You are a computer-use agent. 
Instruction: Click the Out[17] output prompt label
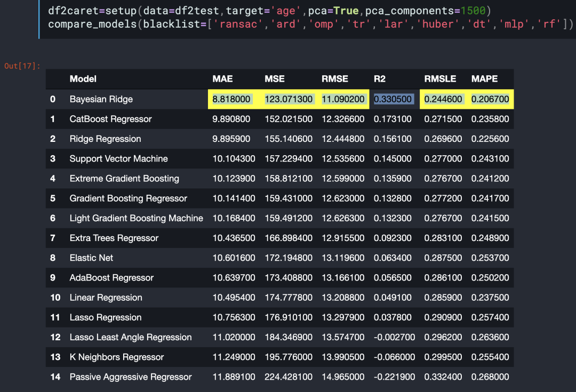pyautogui.click(x=22, y=66)
